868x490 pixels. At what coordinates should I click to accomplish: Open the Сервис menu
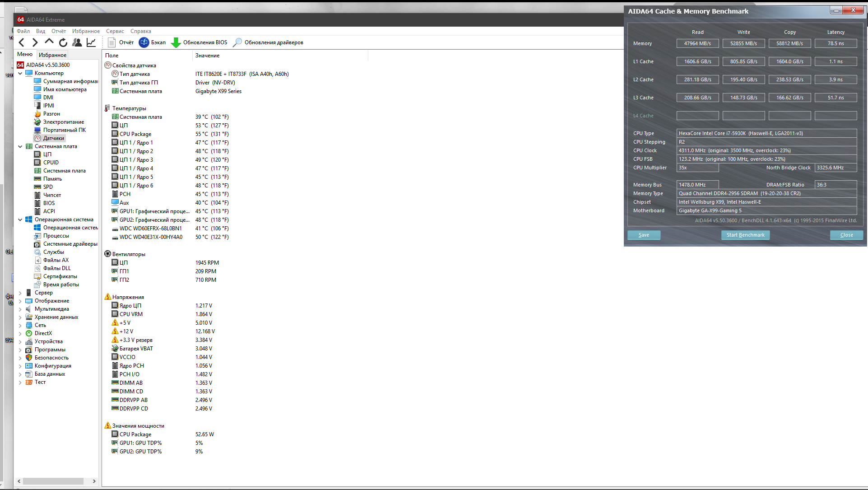115,31
